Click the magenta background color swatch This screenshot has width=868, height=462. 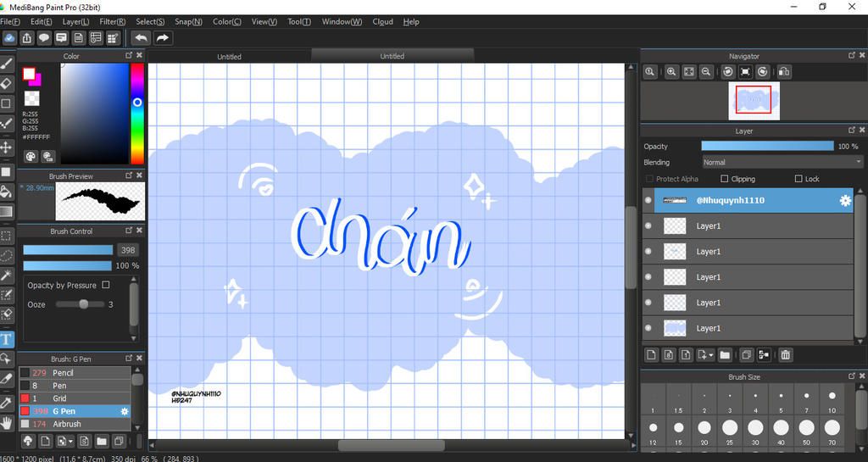36,81
